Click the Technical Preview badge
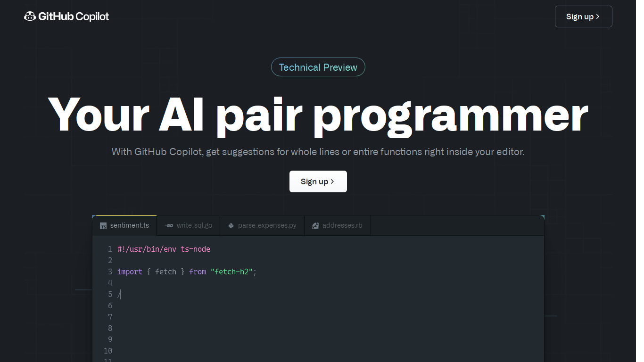The image size is (644, 362). click(318, 67)
